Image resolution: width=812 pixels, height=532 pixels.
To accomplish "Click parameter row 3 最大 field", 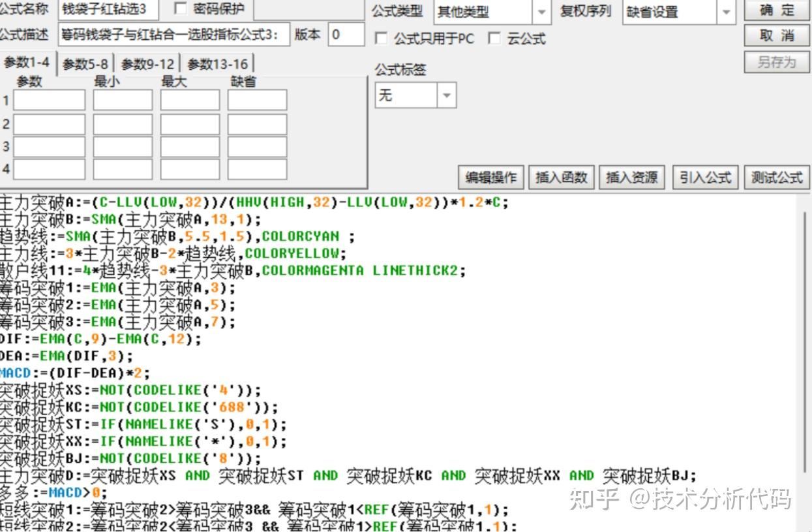I will pos(190,147).
